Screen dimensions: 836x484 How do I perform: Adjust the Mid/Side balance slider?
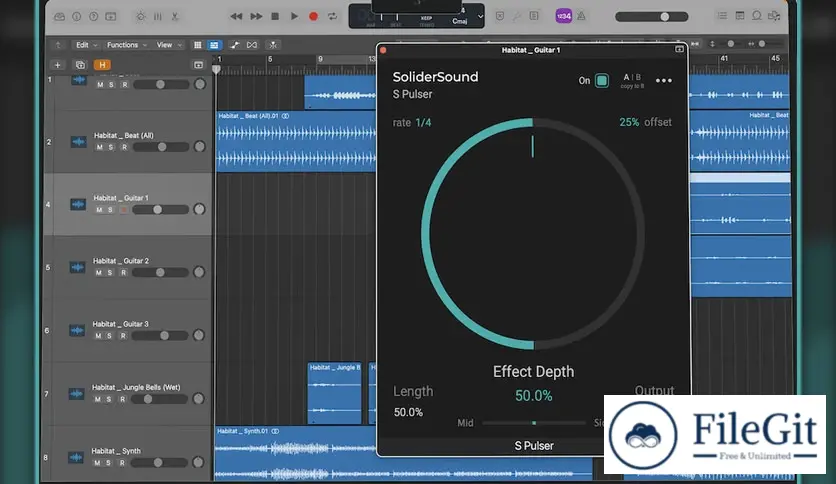coord(534,423)
